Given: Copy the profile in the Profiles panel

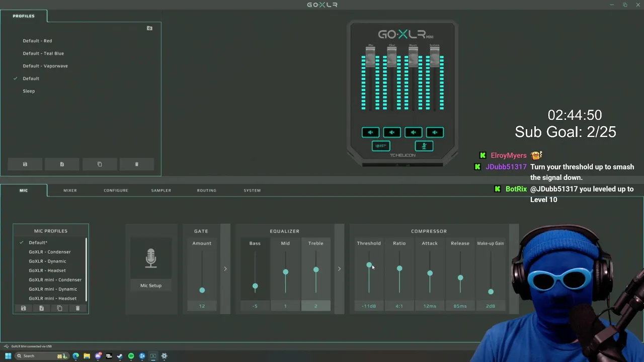Looking at the screenshot, I should click(100, 164).
